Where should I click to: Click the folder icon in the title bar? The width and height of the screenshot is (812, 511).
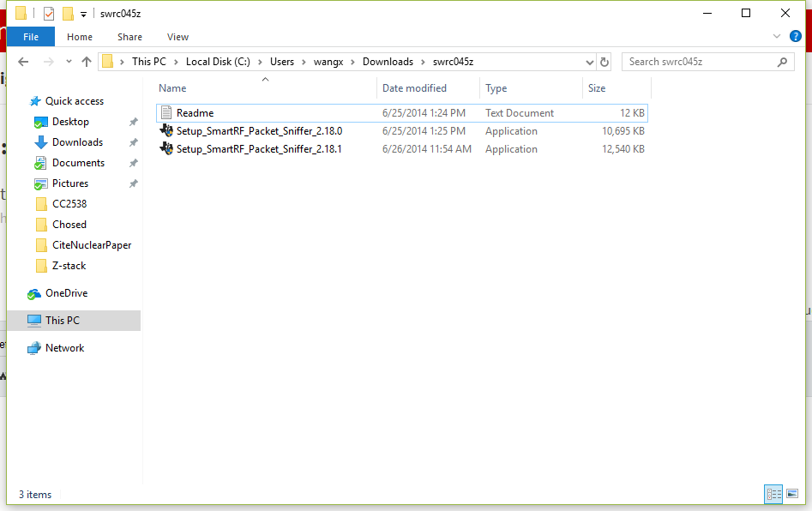point(21,13)
